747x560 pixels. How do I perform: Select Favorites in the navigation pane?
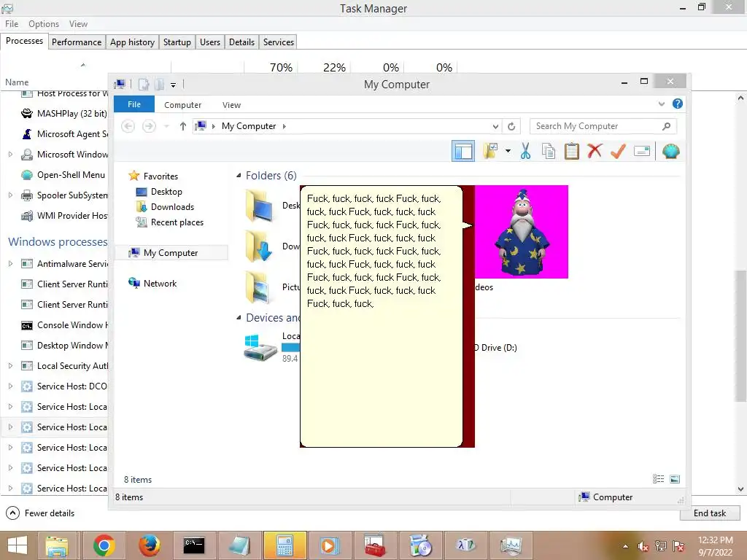click(160, 176)
